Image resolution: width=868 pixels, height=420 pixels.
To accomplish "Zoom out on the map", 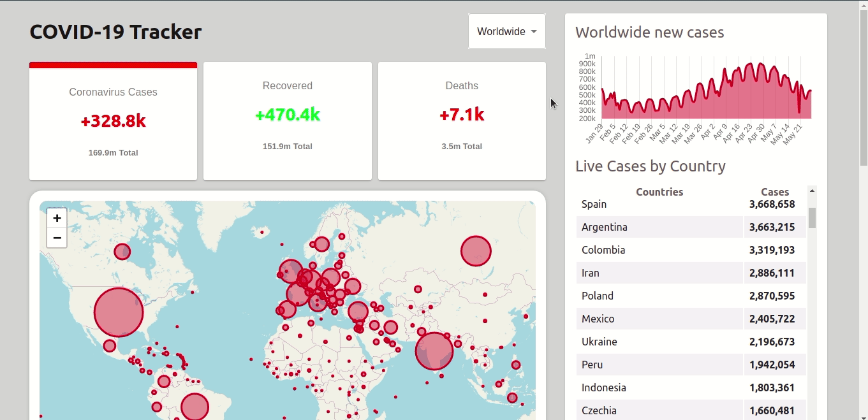I will coord(57,238).
